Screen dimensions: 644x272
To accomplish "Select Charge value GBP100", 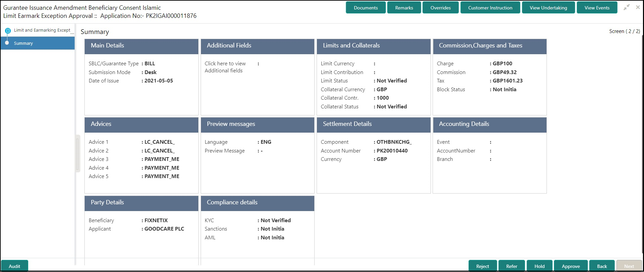I will (502, 64).
